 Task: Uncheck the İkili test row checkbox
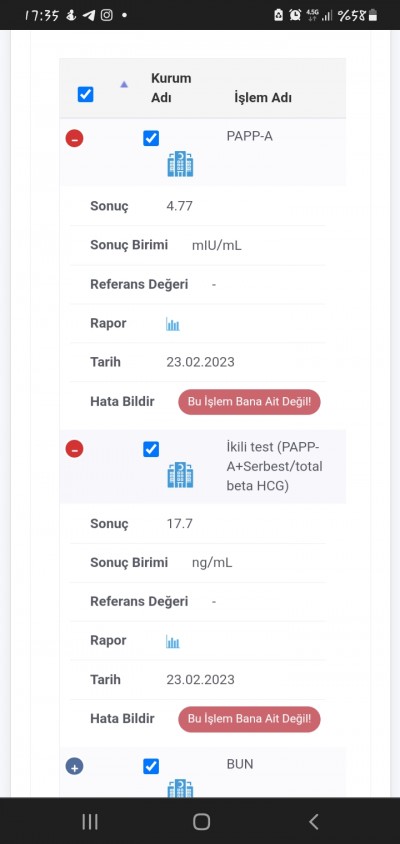point(151,449)
